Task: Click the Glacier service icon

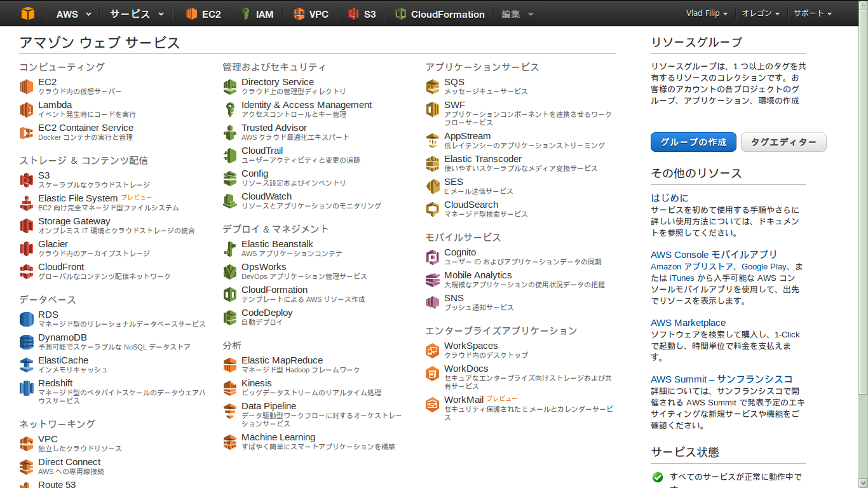Action: (26, 248)
